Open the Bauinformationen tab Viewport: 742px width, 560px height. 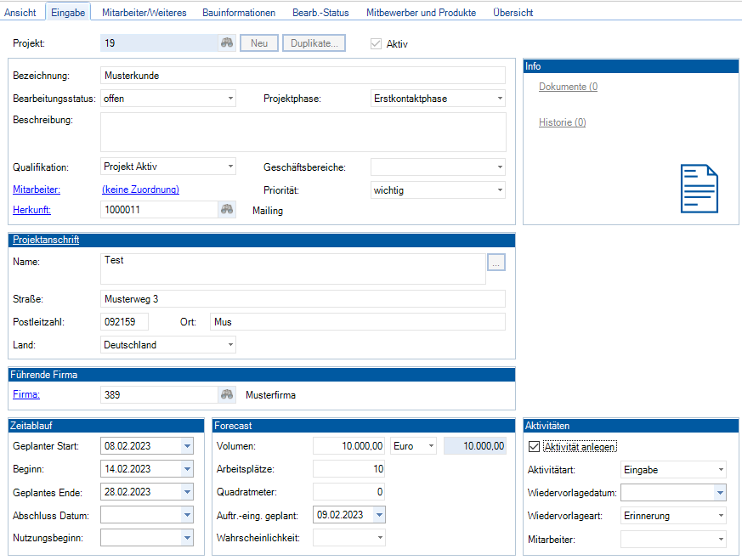coord(239,13)
